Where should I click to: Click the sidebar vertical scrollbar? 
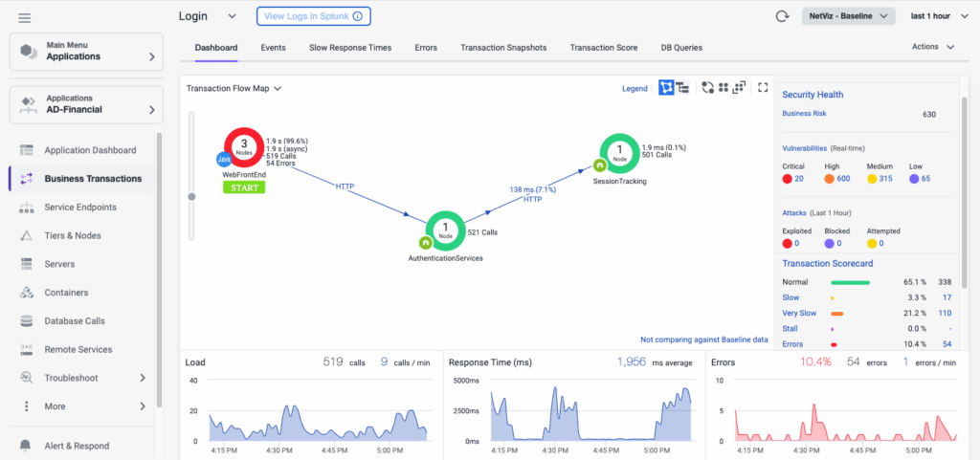pyautogui.click(x=160, y=270)
